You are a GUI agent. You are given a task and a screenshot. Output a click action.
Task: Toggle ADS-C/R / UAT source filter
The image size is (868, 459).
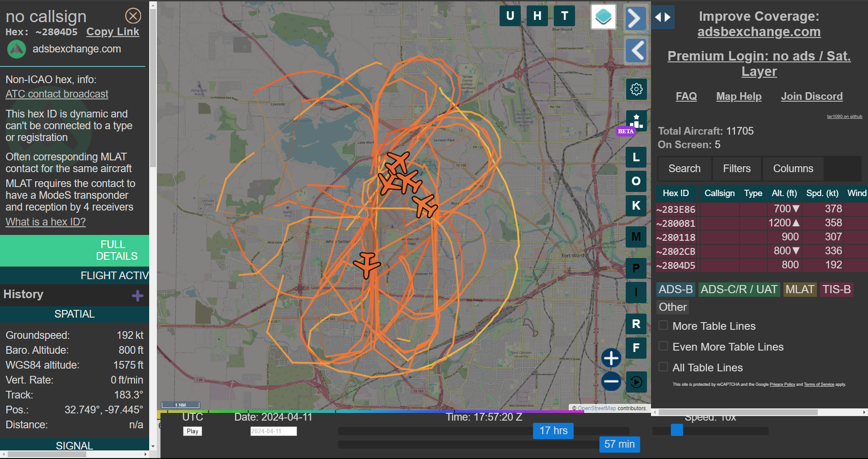(739, 290)
